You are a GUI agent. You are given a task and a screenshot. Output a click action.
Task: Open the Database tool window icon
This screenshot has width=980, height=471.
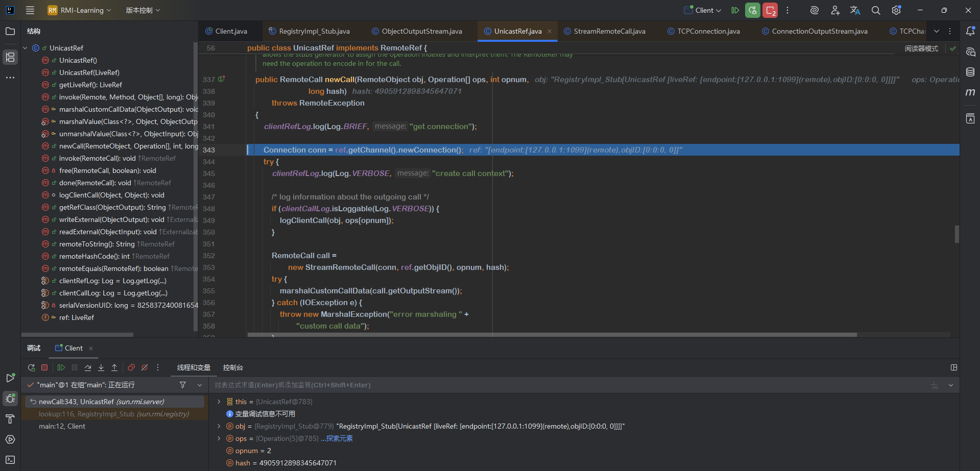click(x=970, y=72)
